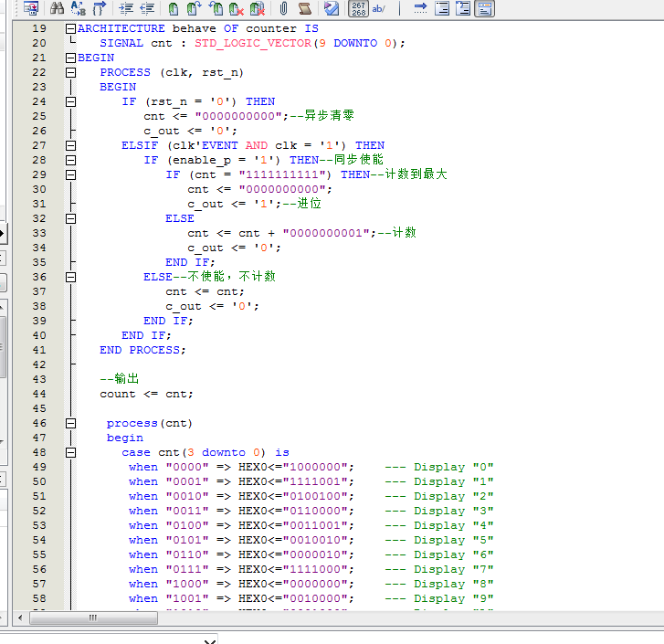Image resolution: width=664 pixels, height=644 pixels.
Task: Click the paperclip insert file icon
Action: [x=283, y=8]
